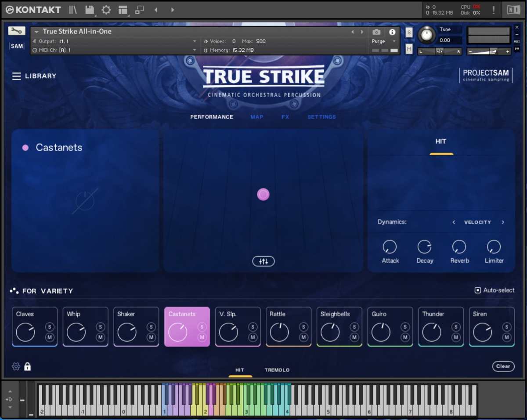The width and height of the screenshot is (527, 420).
Task: Solo the instrument with header S button
Action: click(409, 33)
